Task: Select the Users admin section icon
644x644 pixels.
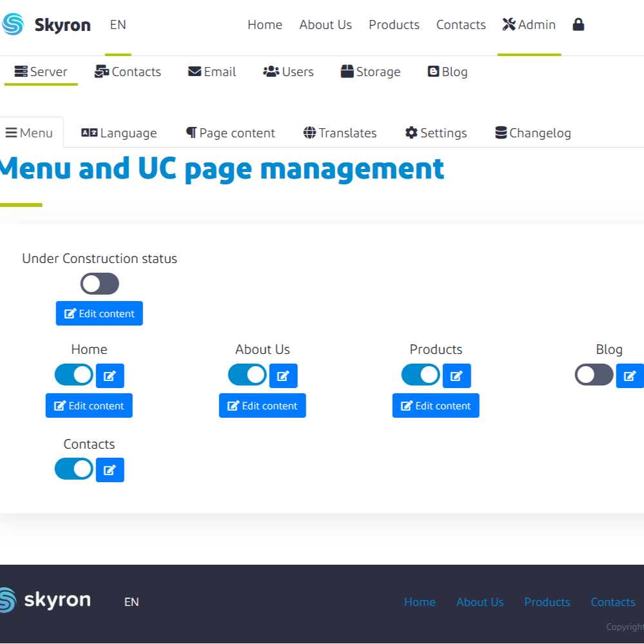Action: pos(271,72)
